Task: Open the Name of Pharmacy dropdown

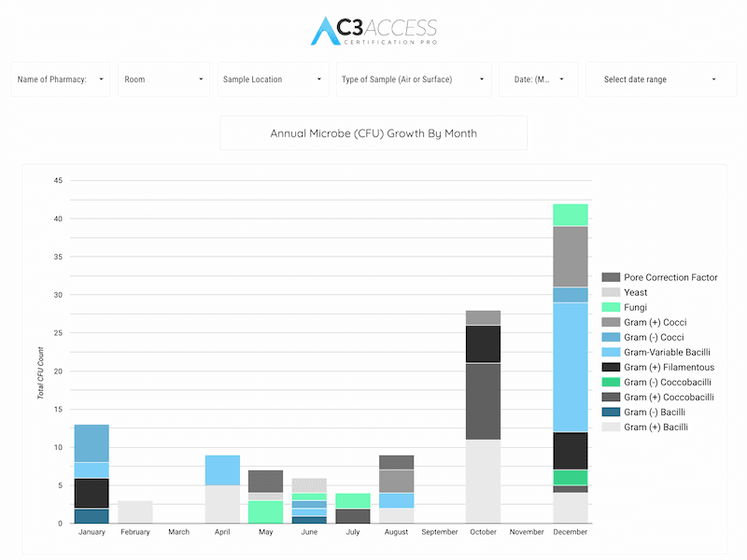Action: (61, 79)
